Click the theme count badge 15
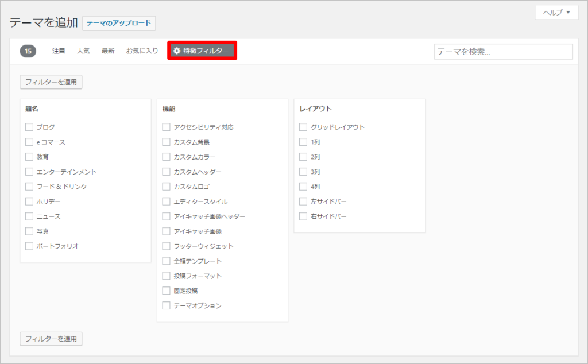The width and height of the screenshot is (588, 364). point(28,51)
